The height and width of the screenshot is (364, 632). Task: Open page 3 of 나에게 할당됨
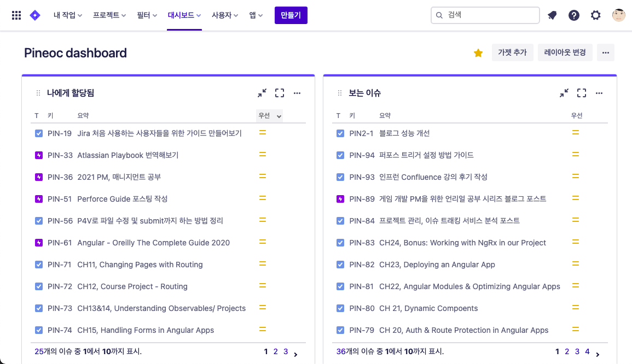tap(286, 351)
